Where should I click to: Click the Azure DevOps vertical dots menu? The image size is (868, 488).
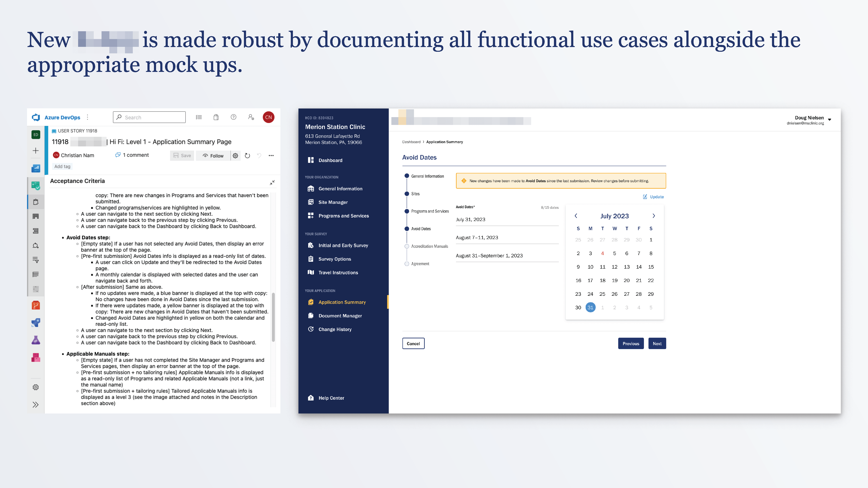pos(88,117)
